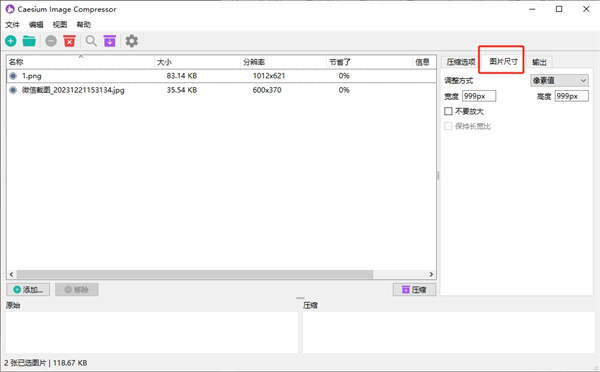This screenshot has width=600, height=372.
Task: Select the 1.png file row
Action: click(221, 76)
